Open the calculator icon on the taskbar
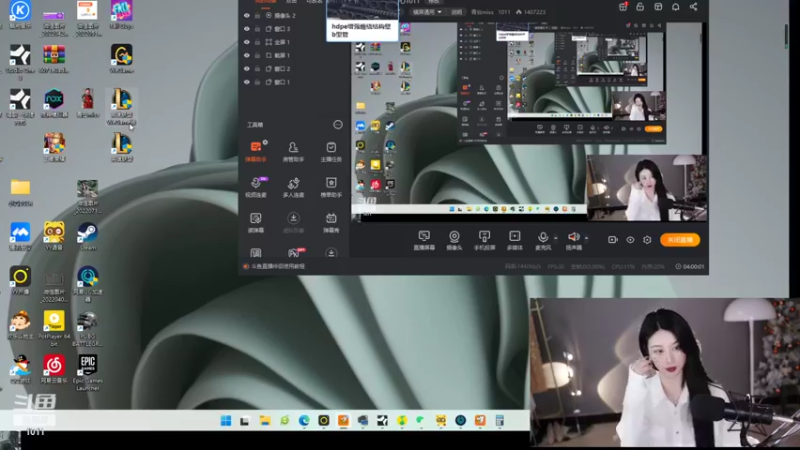Viewport: 800px width, 450px height. [x=499, y=420]
